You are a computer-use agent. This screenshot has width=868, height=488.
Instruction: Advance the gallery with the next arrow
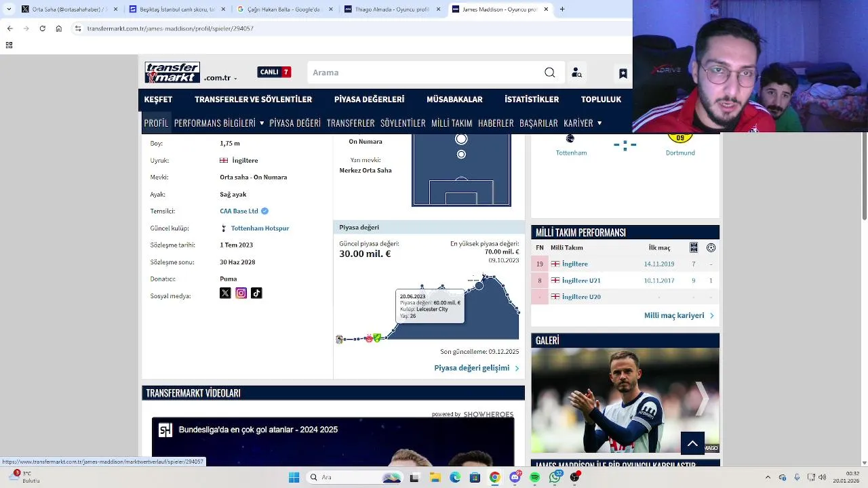click(x=702, y=399)
